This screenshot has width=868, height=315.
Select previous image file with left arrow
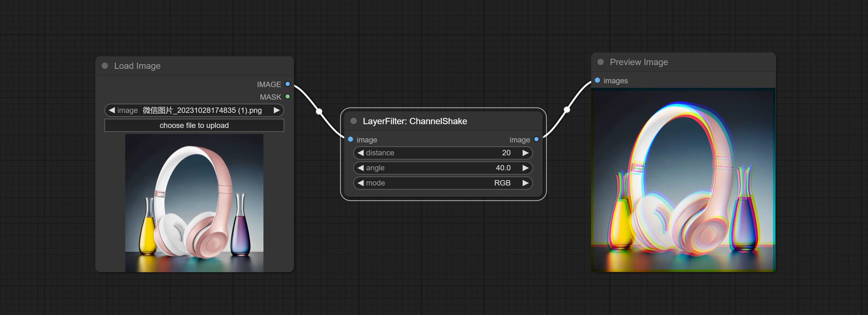(112, 110)
